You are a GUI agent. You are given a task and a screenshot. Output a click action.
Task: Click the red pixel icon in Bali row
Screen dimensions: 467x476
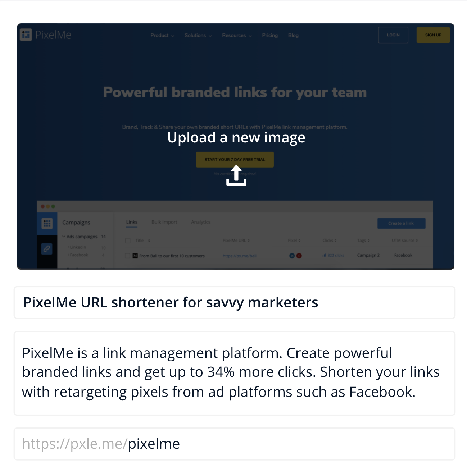click(299, 256)
